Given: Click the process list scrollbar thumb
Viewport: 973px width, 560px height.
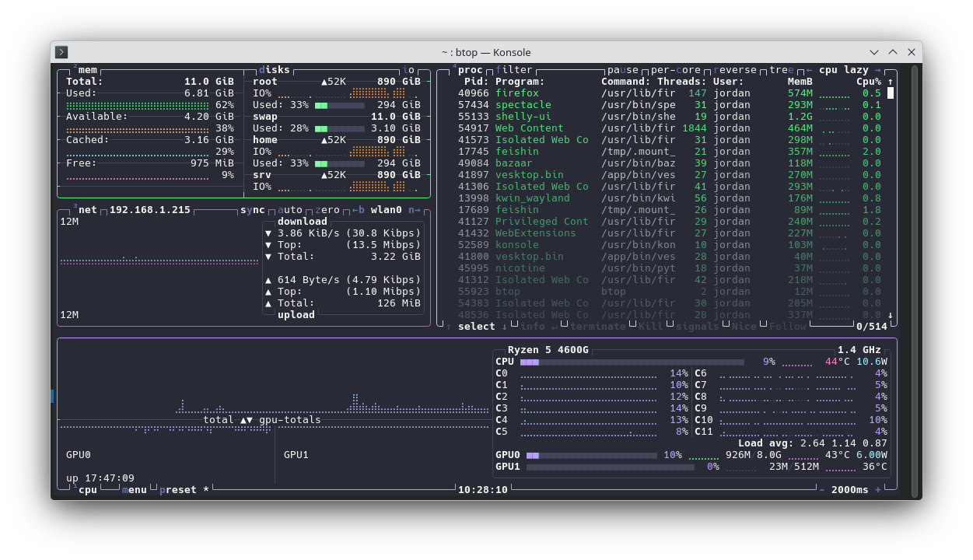Looking at the screenshot, I should point(891,93).
